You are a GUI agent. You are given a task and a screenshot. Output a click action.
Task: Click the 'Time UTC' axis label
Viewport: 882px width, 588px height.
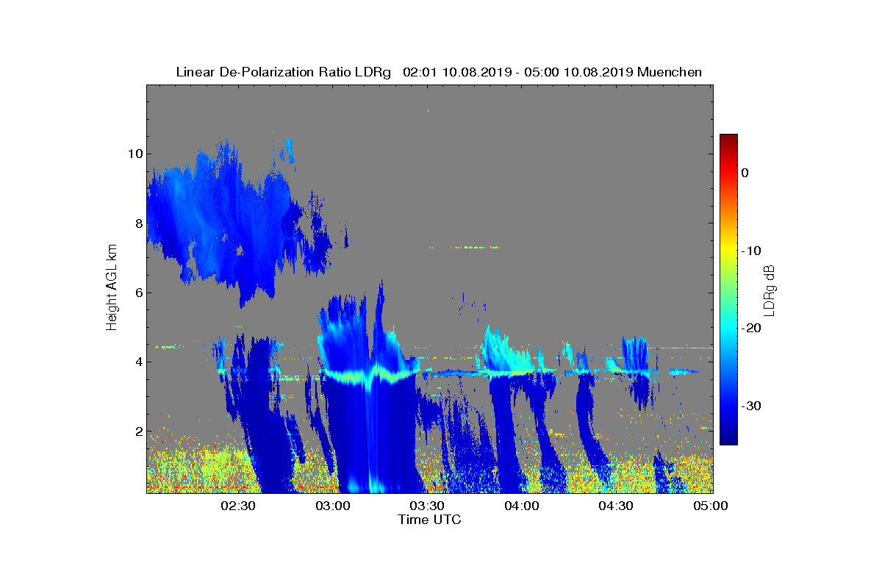click(x=430, y=520)
